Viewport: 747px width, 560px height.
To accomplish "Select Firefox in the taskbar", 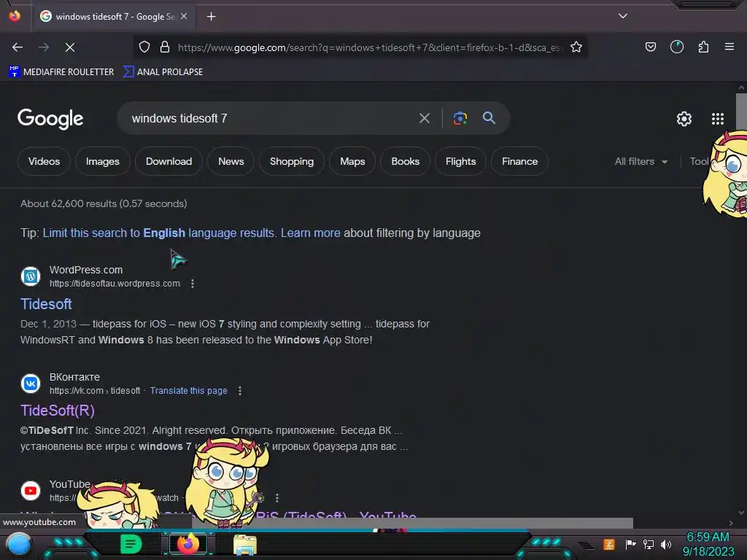I will pyautogui.click(x=187, y=544).
